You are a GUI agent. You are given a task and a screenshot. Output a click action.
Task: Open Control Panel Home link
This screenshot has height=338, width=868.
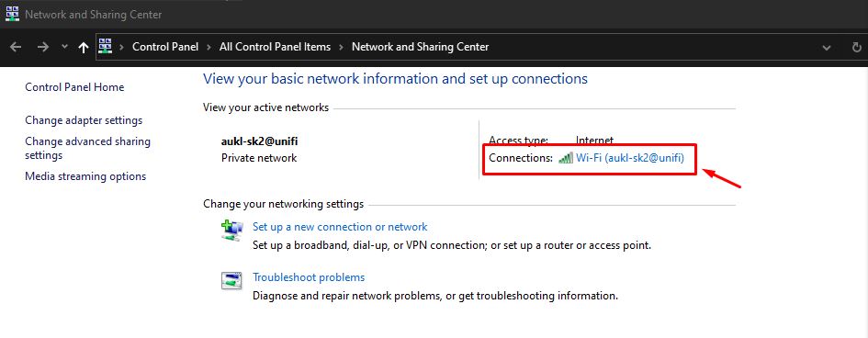74,87
